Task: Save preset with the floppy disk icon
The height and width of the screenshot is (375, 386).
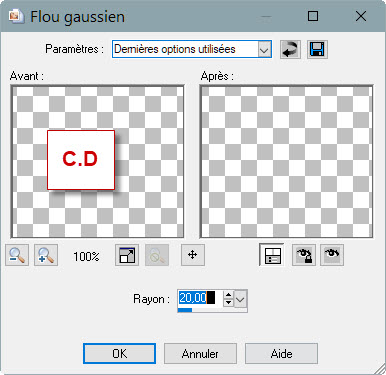Action: pyautogui.click(x=317, y=50)
